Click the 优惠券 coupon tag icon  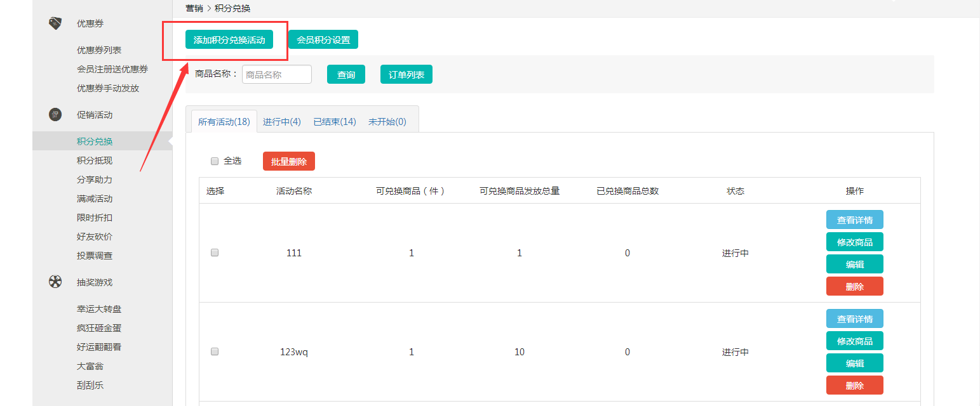(x=55, y=23)
